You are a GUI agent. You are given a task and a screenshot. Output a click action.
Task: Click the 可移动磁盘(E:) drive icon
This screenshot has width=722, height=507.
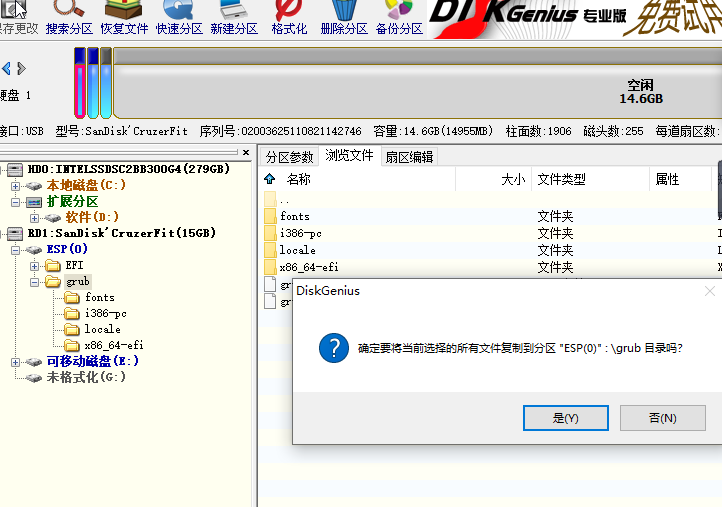click(34, 362)
